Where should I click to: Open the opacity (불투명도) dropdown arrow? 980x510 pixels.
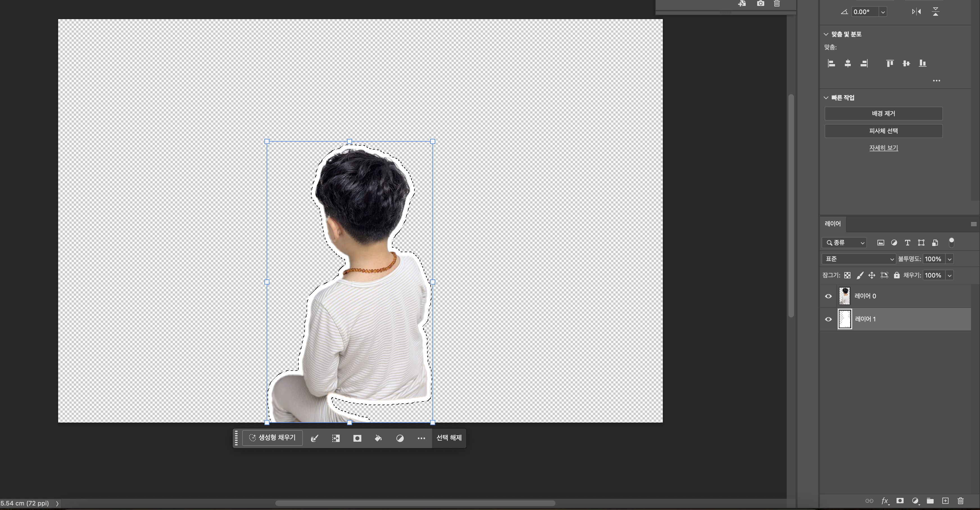950,259
